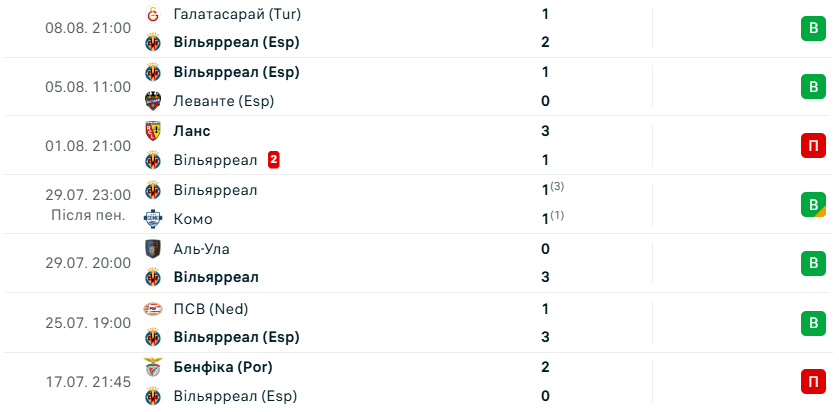
Task: Open Леванте (Esp) team link
Action: pos(224,101)
